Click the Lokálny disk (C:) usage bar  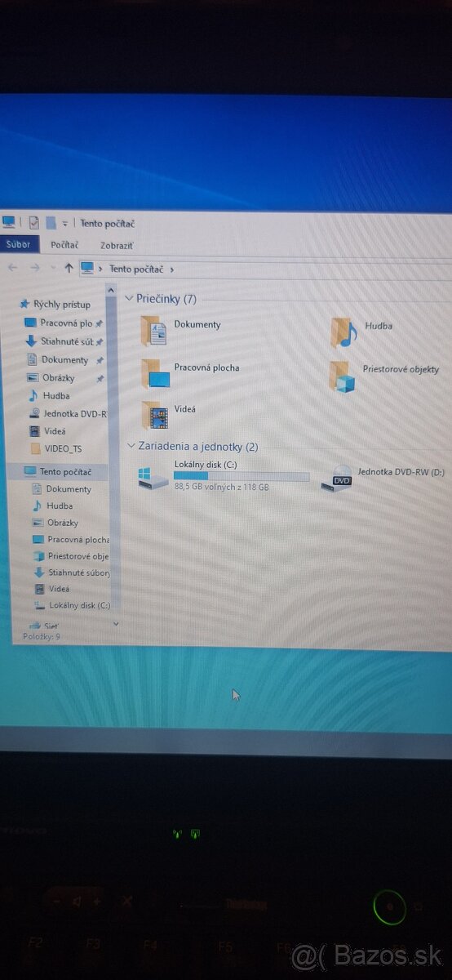pyautogui.click(x=242, y=476)
